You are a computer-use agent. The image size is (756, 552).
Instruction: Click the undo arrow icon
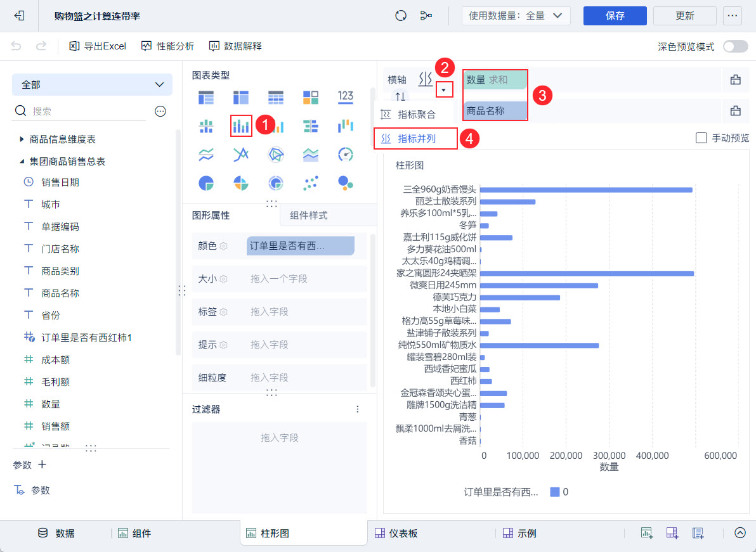pyautogui.click(x=16, y=46)
